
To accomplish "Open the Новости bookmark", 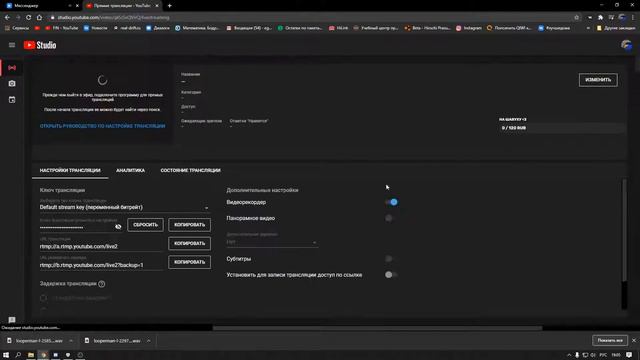I will click(96, 28).
